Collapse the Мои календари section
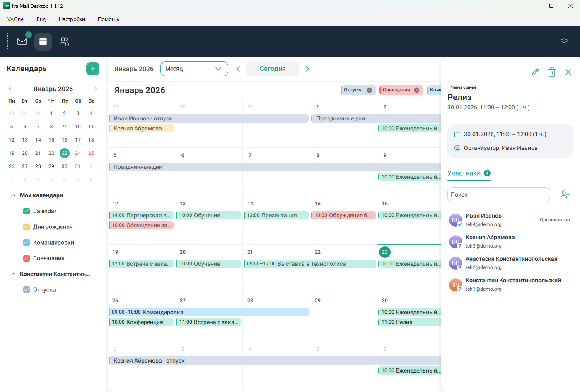The image size is (580, 392). [13, 195]
